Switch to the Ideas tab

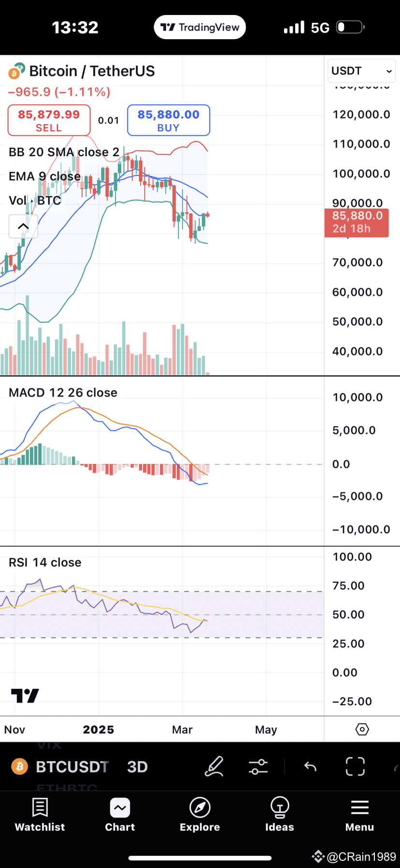(279, 815)
